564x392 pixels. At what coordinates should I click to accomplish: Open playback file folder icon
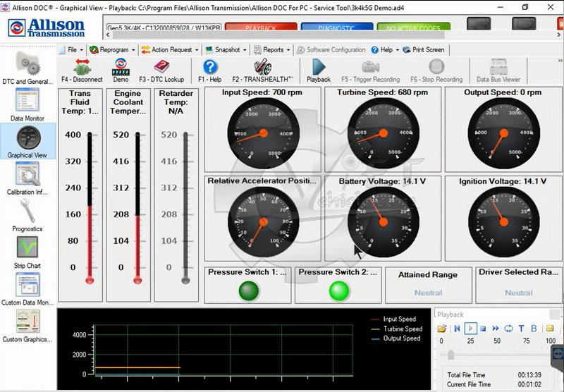click(x=442, y=328)
